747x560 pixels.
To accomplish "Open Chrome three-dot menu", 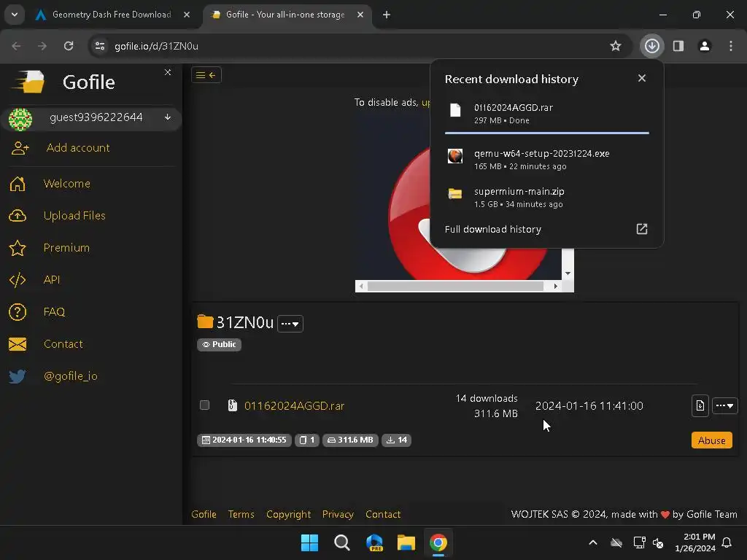I will click(x=731, y=46).
